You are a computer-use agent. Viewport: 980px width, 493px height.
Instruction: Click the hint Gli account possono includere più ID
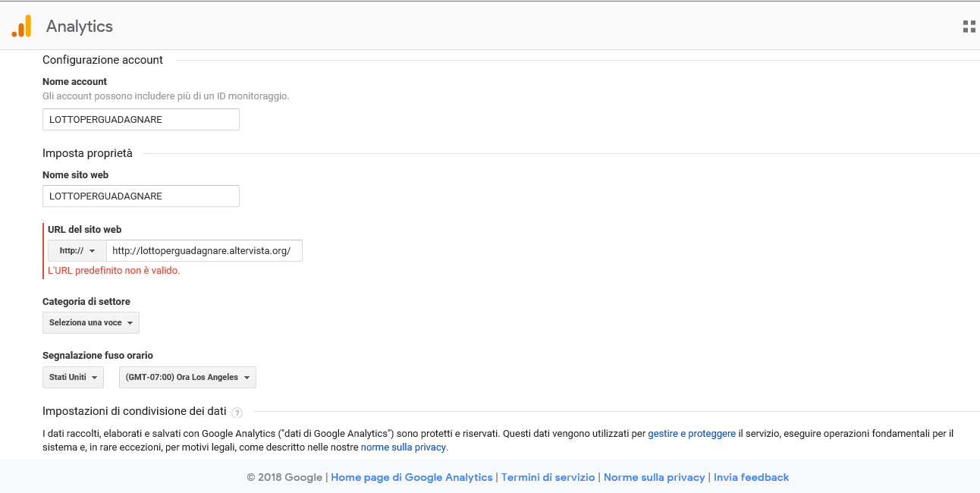166,96
